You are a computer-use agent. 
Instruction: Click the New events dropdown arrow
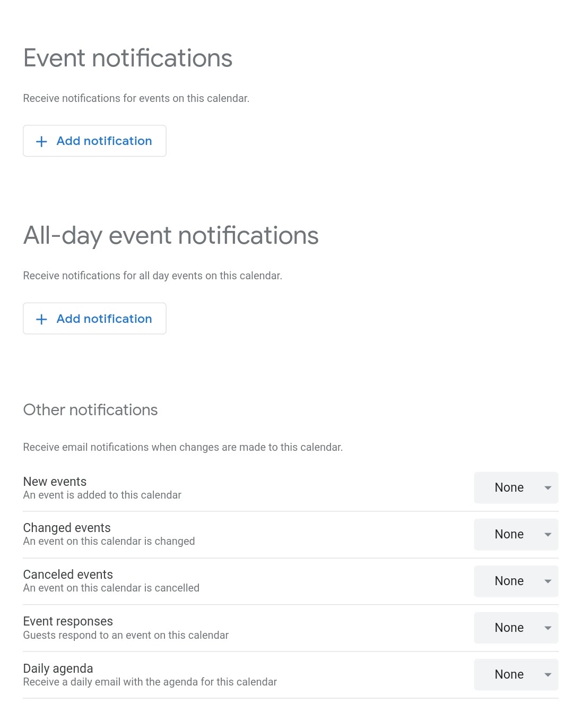[548, 487]
